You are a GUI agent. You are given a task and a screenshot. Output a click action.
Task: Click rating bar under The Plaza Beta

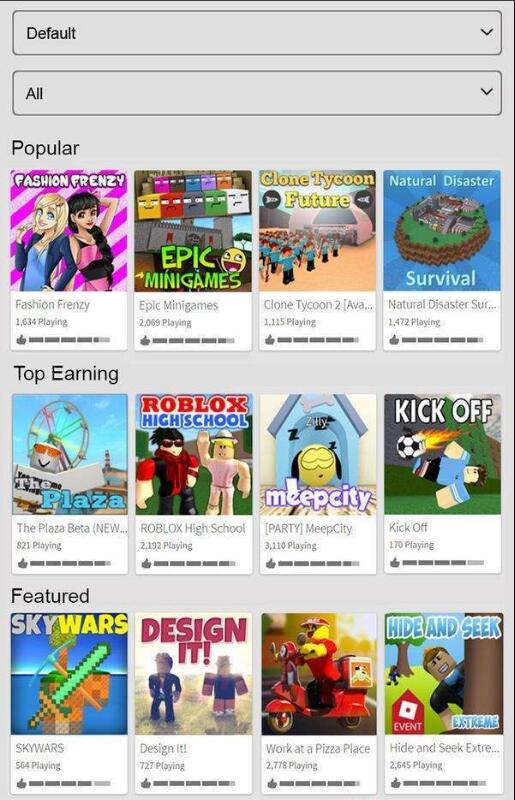click(x=70, y=563)
